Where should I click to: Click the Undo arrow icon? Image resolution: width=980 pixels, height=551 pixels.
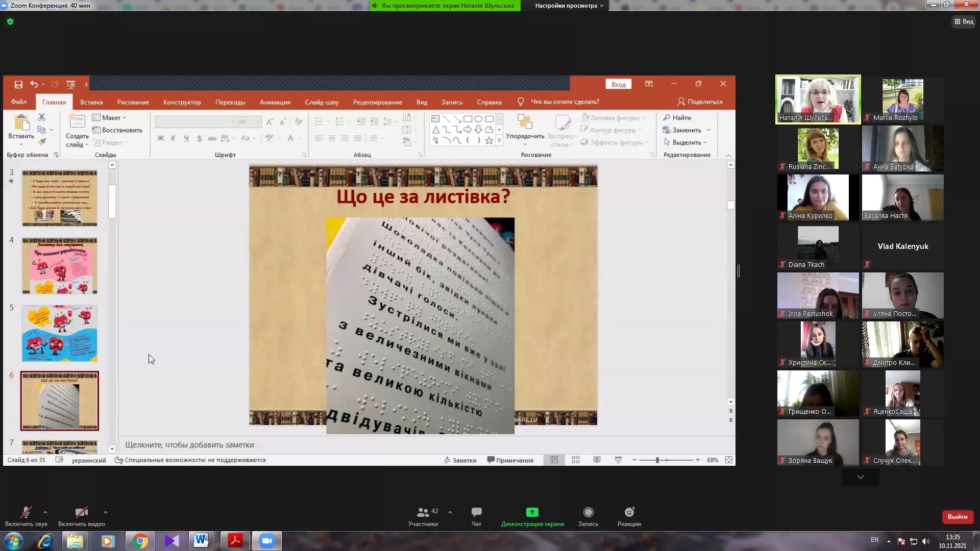click(x=34, y=84)
